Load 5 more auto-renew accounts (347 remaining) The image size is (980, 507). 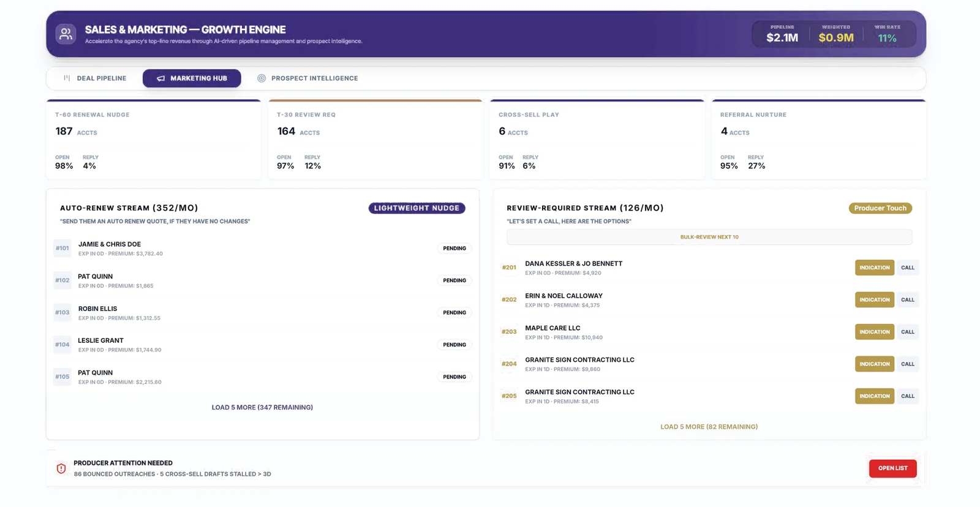click(x=262, y=407)
